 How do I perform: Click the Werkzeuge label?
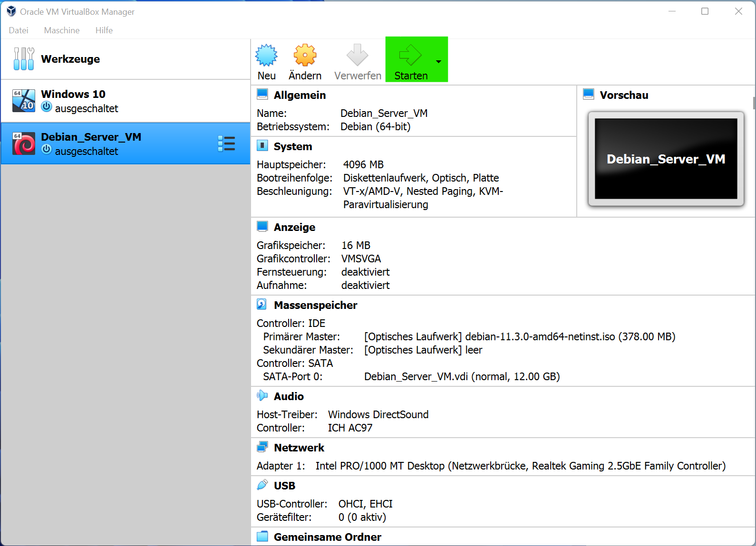pos(70,59)
